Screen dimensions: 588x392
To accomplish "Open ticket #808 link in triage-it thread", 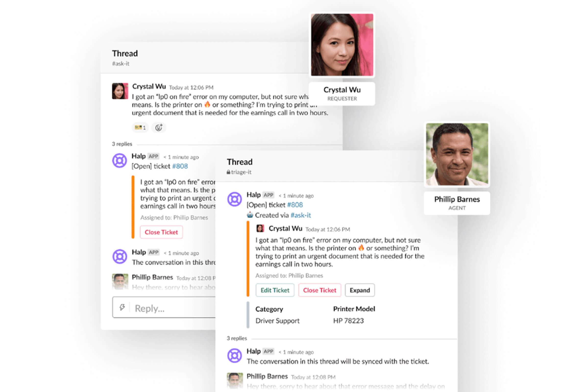I will tap(295, 205).
